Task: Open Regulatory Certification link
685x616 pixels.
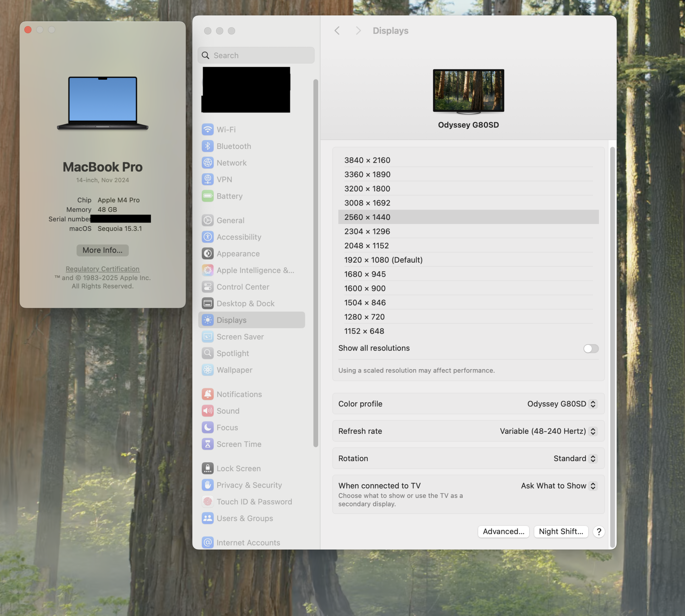Action: 102,269
